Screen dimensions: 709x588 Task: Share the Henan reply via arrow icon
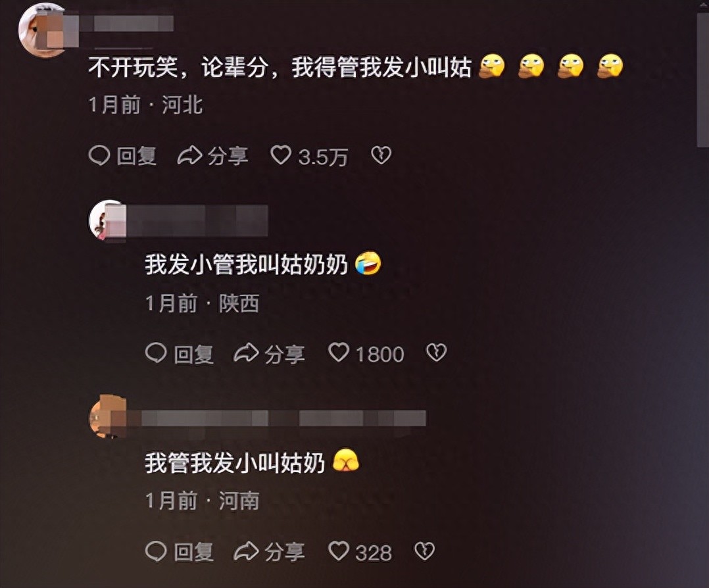[x=246, y=551]
